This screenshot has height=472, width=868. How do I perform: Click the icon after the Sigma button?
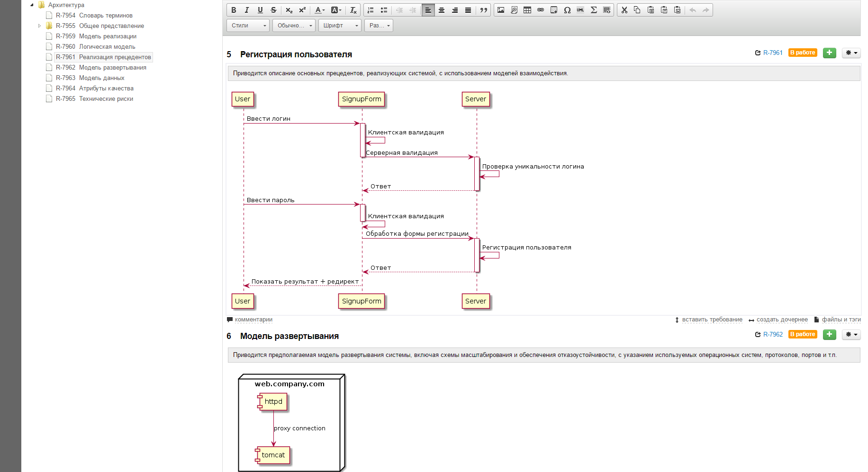[x=607, y=10]
